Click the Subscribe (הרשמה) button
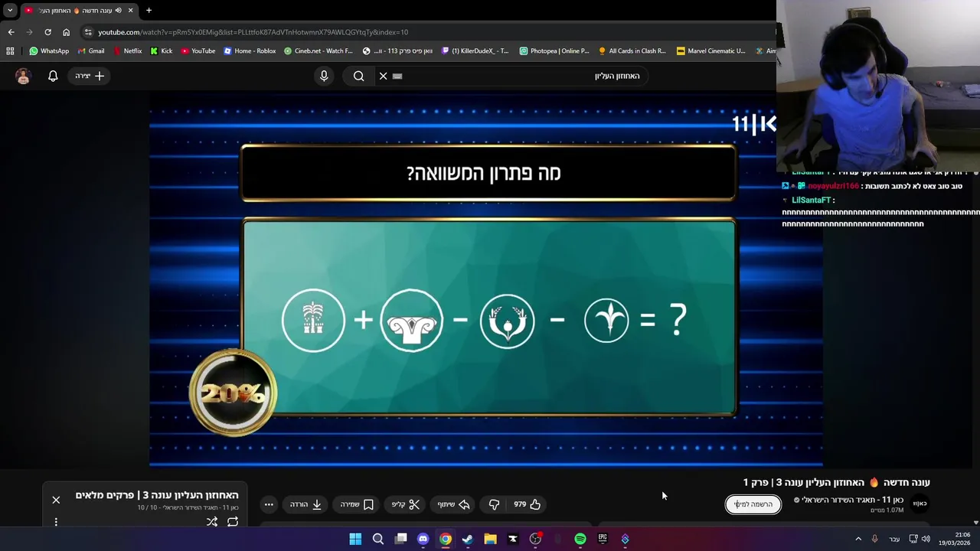Image resolution: width=980 pixels, height=551 pixels. coord(753,504)
